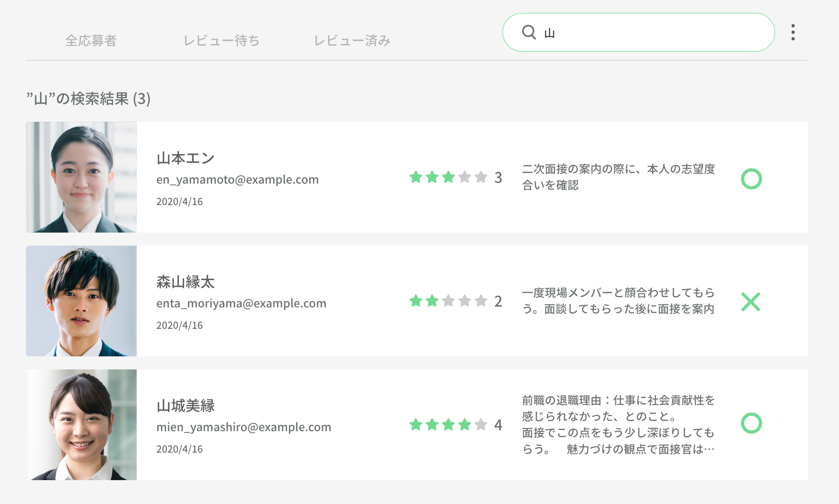The width and height of the screenshot is (839, 504).
Task: Open 山本エン's profile photo
Action: click(81, 177)
